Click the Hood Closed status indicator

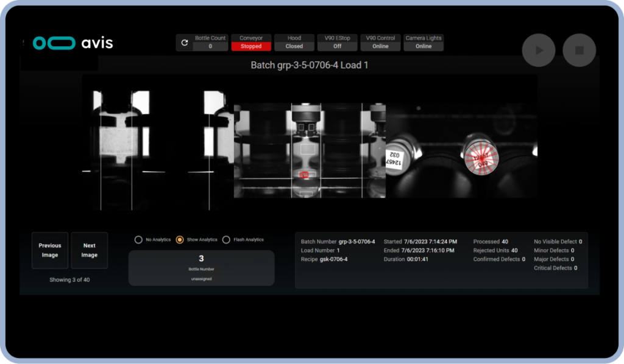click(294, 46)
